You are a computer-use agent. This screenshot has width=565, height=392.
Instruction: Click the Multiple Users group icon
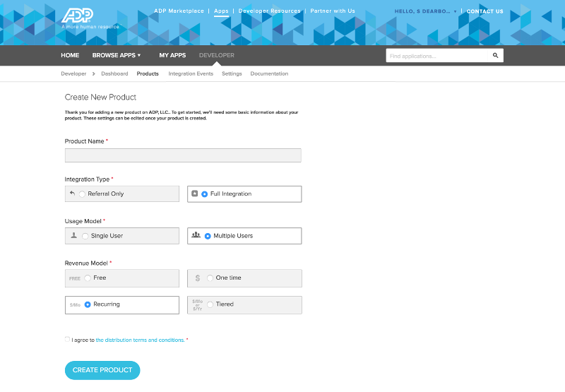point(196,235)
